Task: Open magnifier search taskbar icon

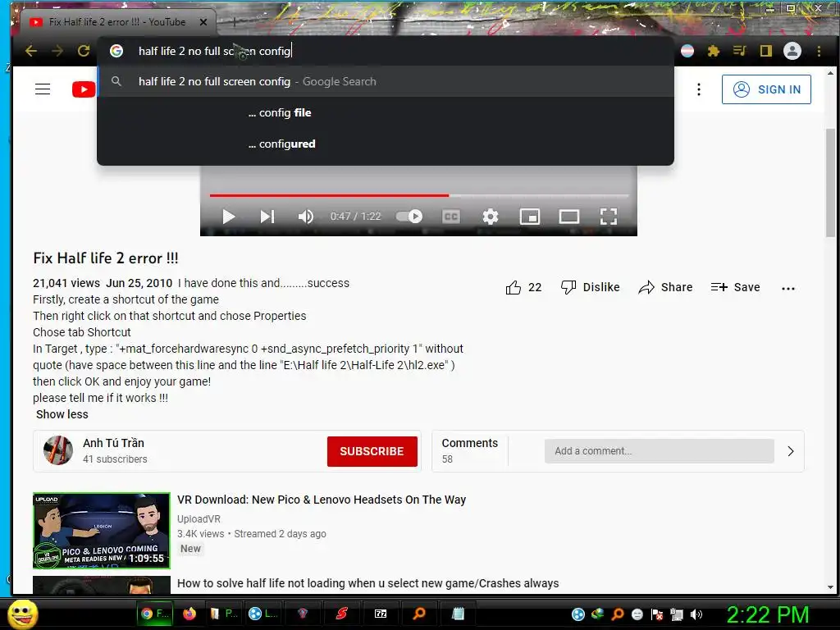Action: 419,614
